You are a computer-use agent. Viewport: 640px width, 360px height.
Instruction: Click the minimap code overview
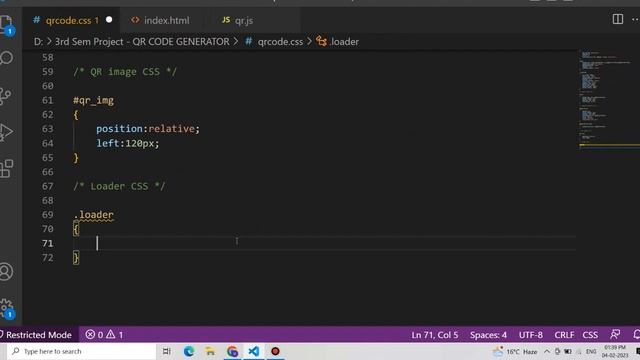point(608,100)
